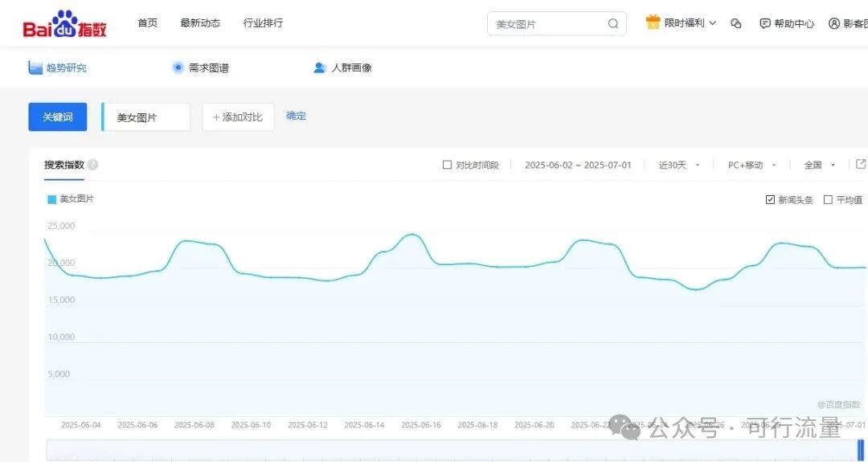Open the PC+移动 device dropdown
The image size is (868, 462).
pos(751,165)
